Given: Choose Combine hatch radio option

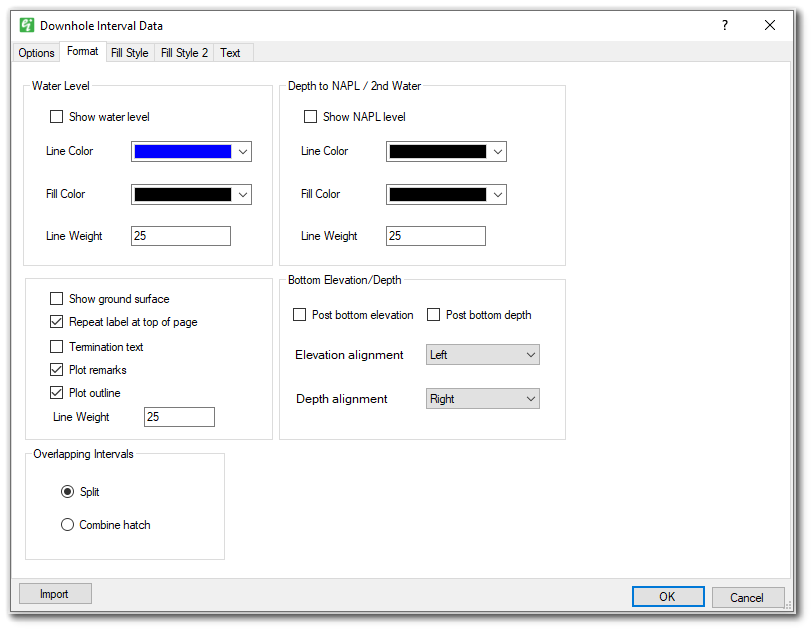Looking at the screenshot, I should pyautogui.click(x=67, y=524).
